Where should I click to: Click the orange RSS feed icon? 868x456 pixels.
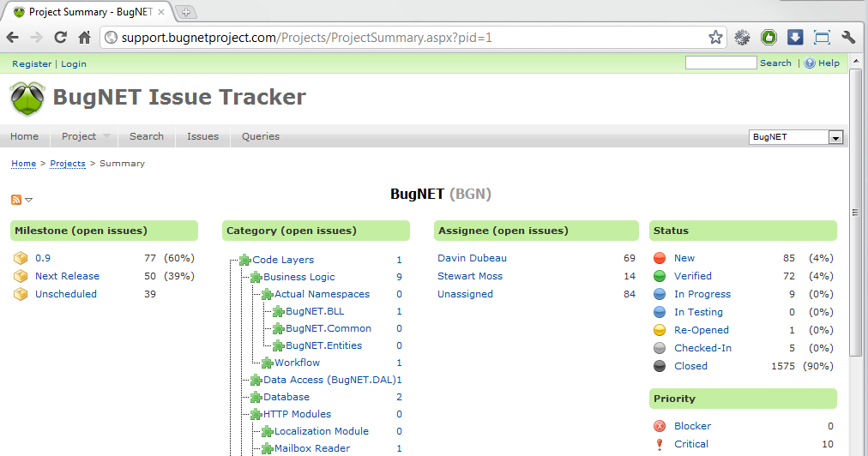click(x=16, y=200)
